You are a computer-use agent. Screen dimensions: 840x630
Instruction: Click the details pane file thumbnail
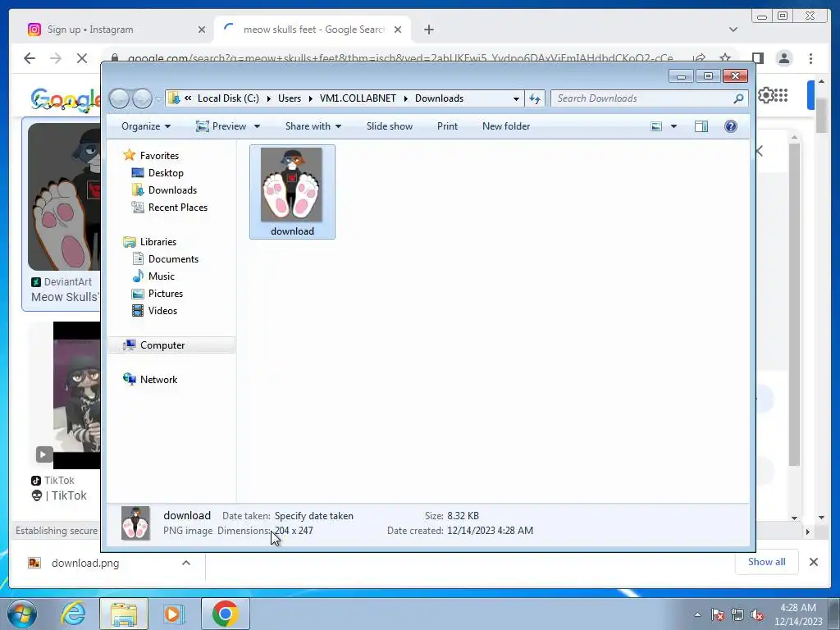tap(135, 523)
